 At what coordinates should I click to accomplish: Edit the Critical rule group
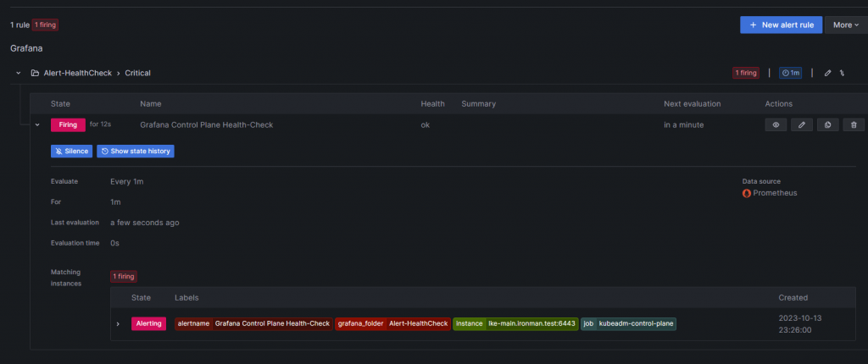coord(827,73)
